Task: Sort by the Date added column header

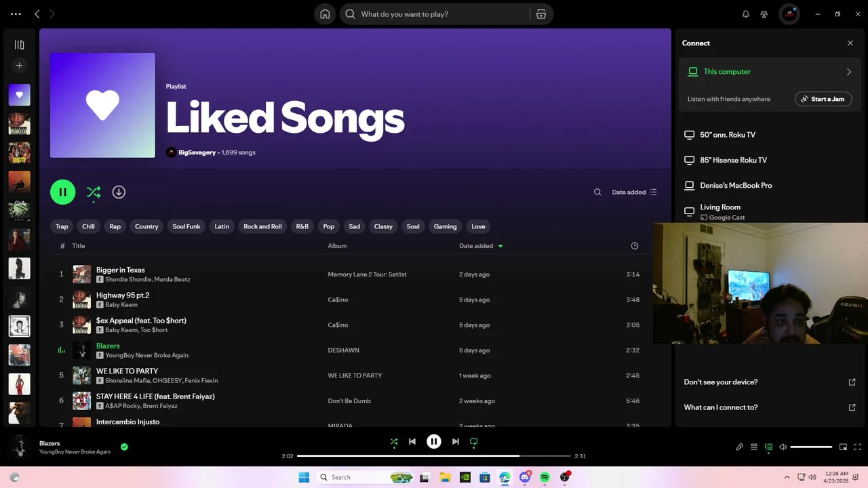Action: (481, 246)
